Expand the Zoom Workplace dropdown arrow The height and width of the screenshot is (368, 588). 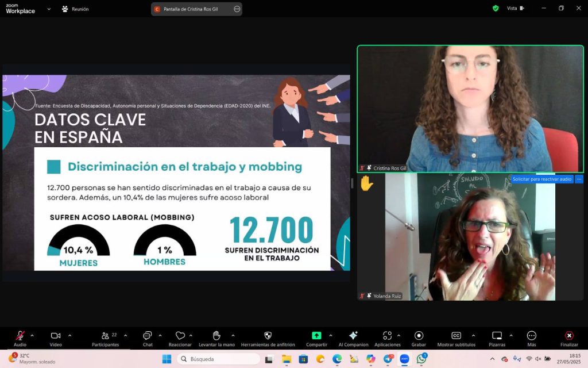(49, 9)
